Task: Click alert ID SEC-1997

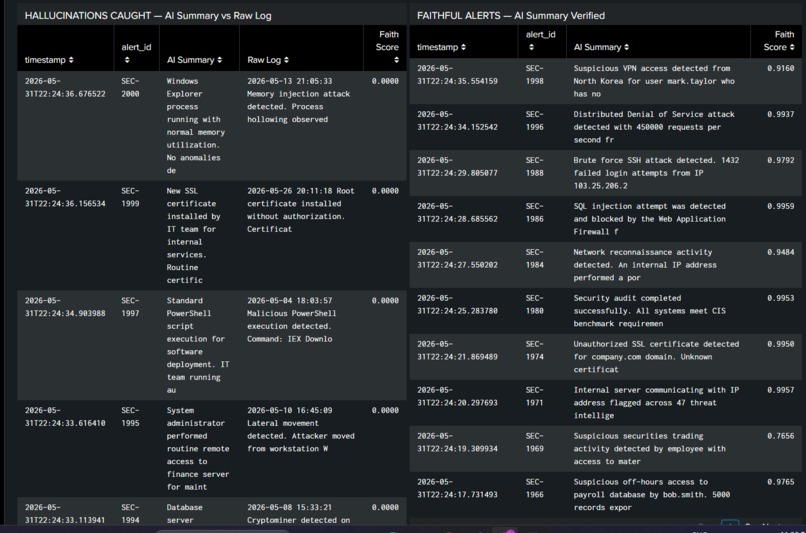Action: 130,307
